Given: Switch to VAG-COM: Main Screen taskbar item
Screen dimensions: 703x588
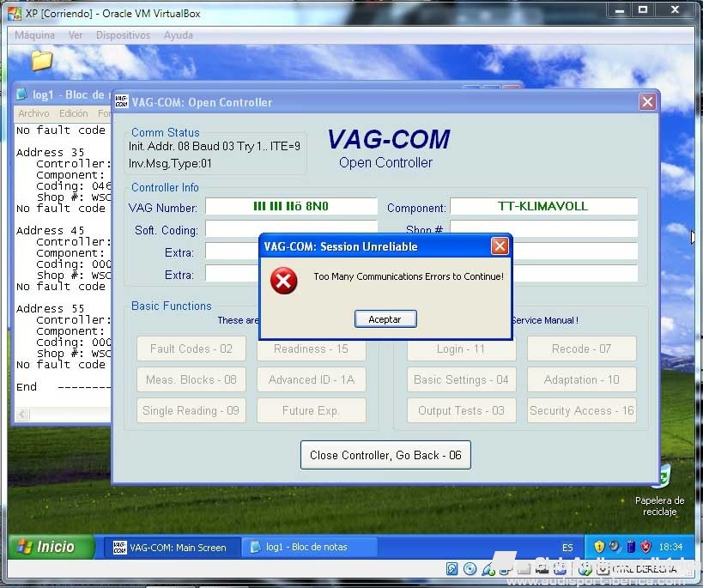Looking at the screenshot, I should (x=172, y=547).
